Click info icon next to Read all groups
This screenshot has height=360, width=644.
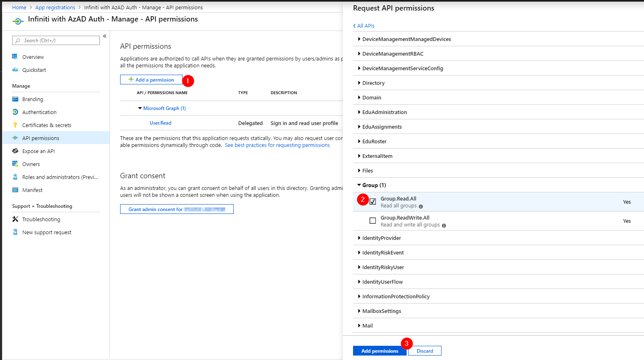point(421,207)
